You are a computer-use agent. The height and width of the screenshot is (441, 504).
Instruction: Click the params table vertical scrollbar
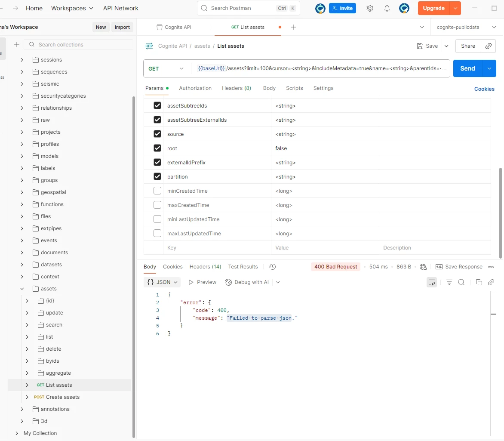point(501,212)
